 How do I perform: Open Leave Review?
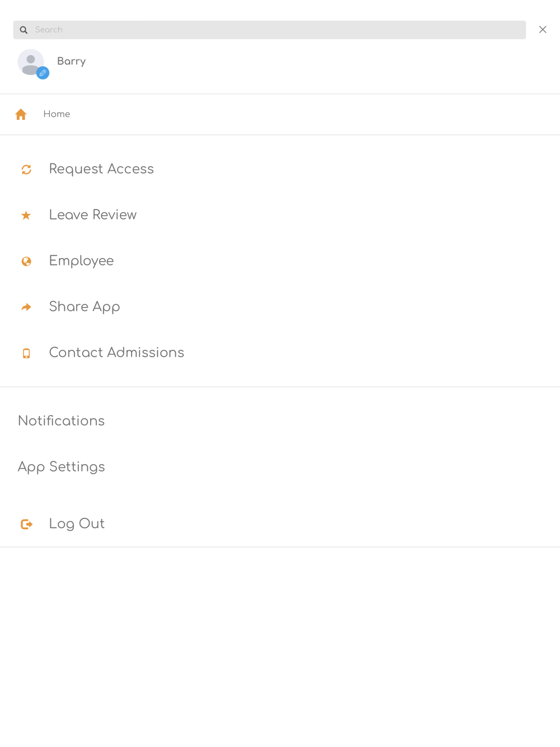[x=93, y=215]
